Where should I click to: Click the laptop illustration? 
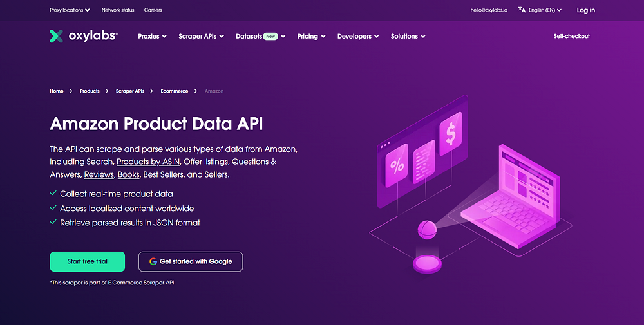[x=511, y=196]
